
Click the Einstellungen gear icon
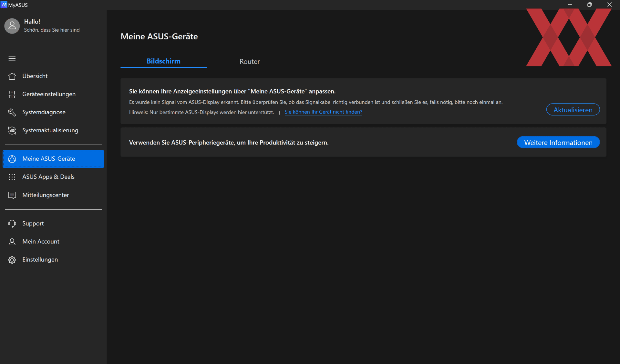12,260
